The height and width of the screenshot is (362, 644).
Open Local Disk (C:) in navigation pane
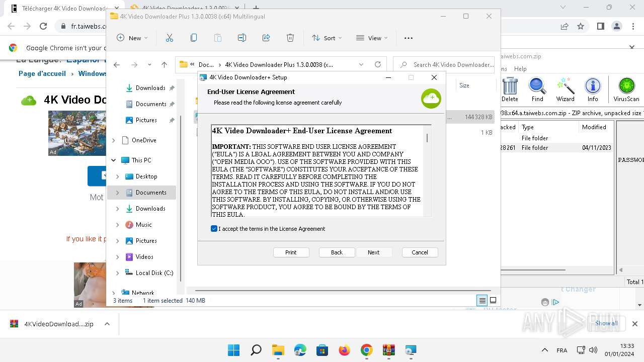[154, 273]
